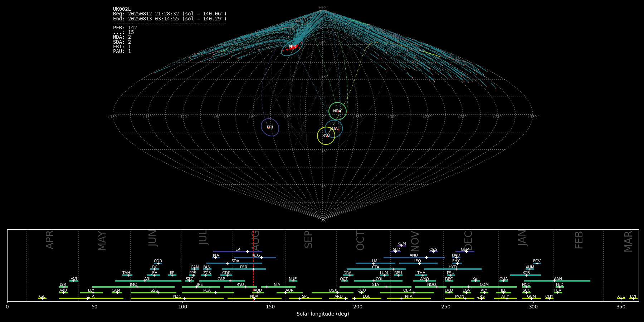Viewport: 644px width, 322px height.
Task: Click the MON shower bar in timeline
Action: pyautogui.click(x=460, y=298)
